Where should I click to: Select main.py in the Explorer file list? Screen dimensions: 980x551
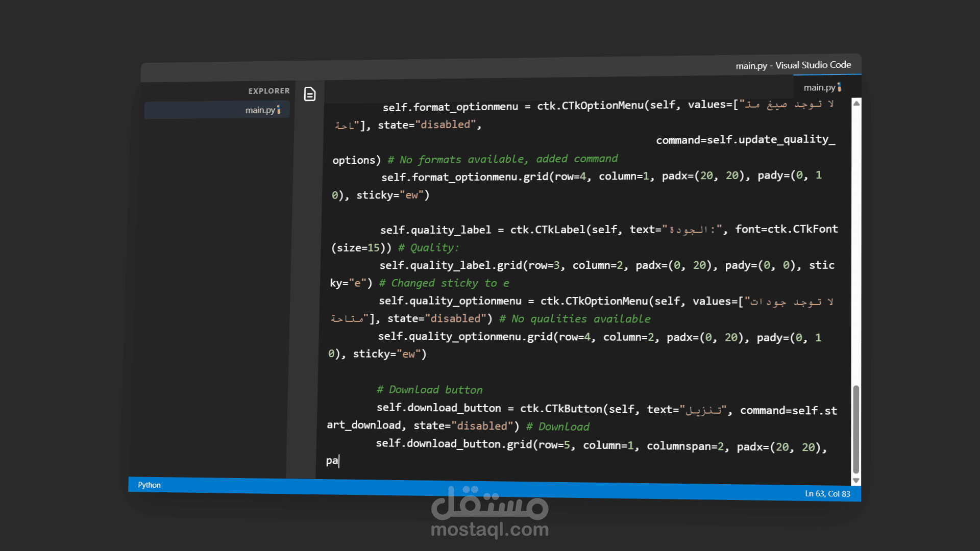(260, 110)
